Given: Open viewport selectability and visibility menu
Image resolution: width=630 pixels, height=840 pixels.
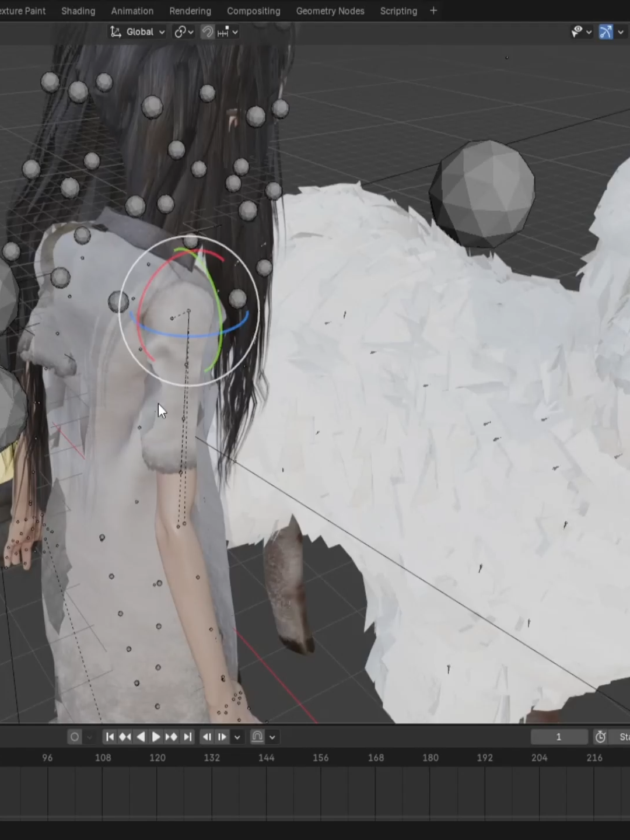Looking at the screenshot, I should 582,32.
